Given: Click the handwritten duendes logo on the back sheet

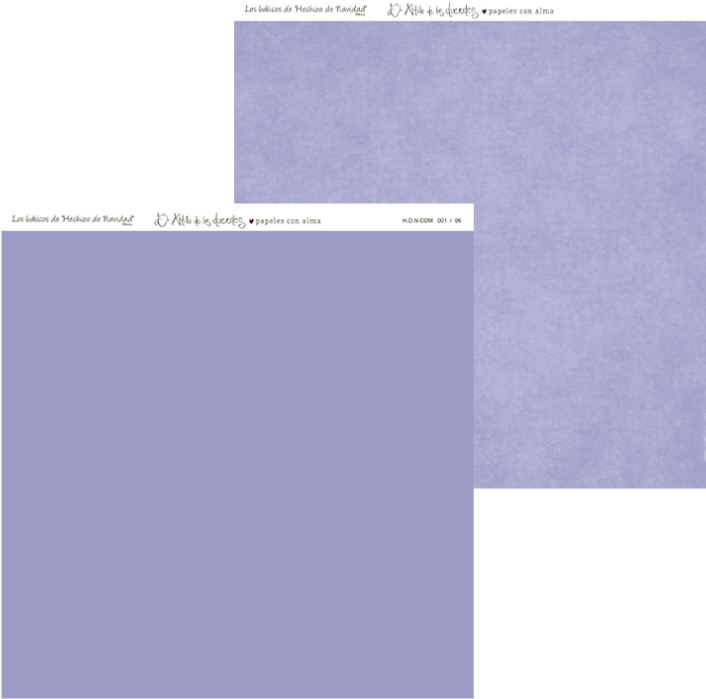Looking at the screenshot, I should (x=432, y=11).
